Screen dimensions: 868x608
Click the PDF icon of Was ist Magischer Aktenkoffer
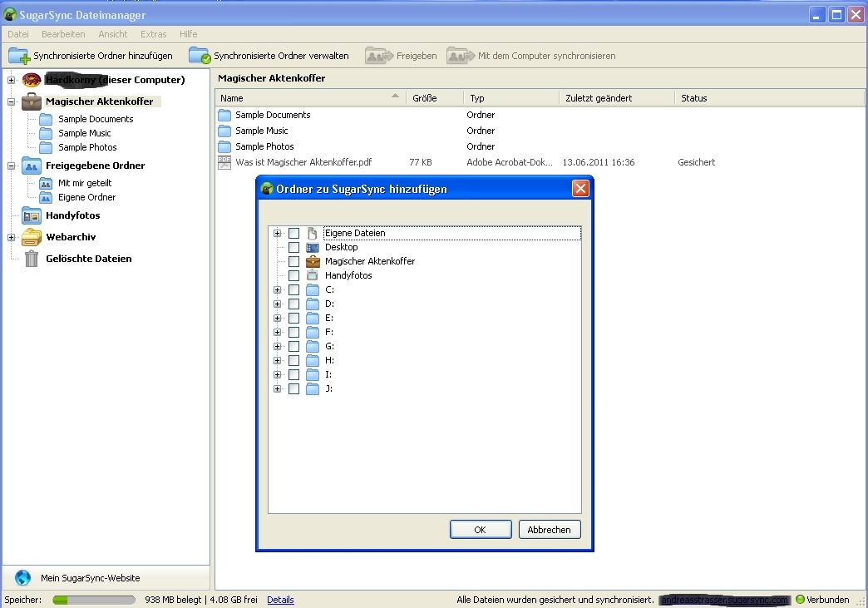pos(224,162)
